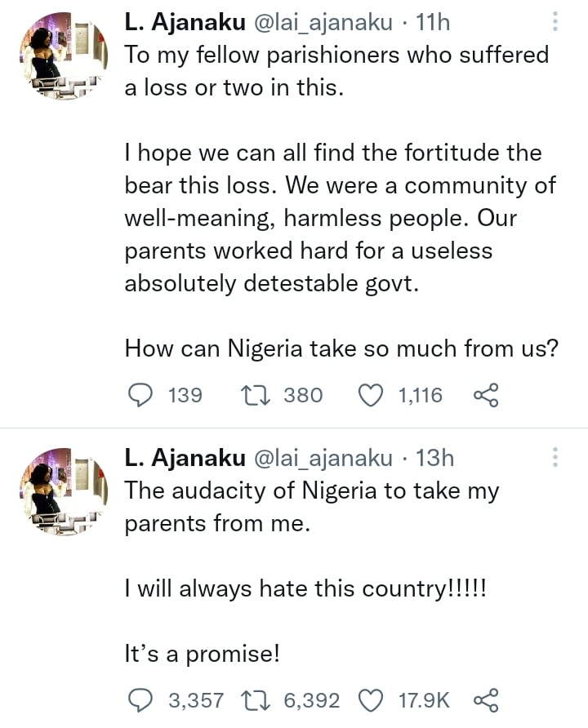Reply to the parishioners tweet

(x=141, y=396)
